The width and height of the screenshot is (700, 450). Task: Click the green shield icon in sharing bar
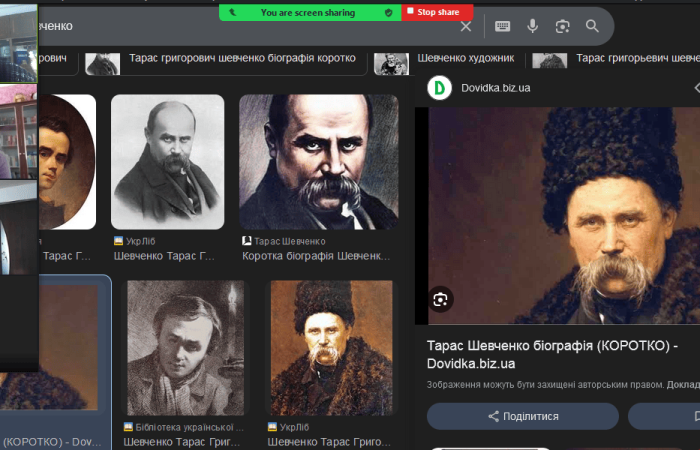[x=388, y=12]
